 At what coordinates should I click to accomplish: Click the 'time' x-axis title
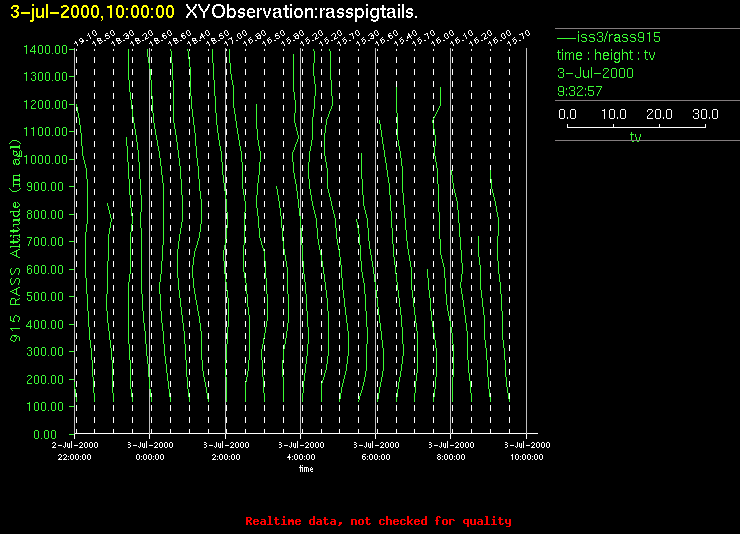click(306, 469)
